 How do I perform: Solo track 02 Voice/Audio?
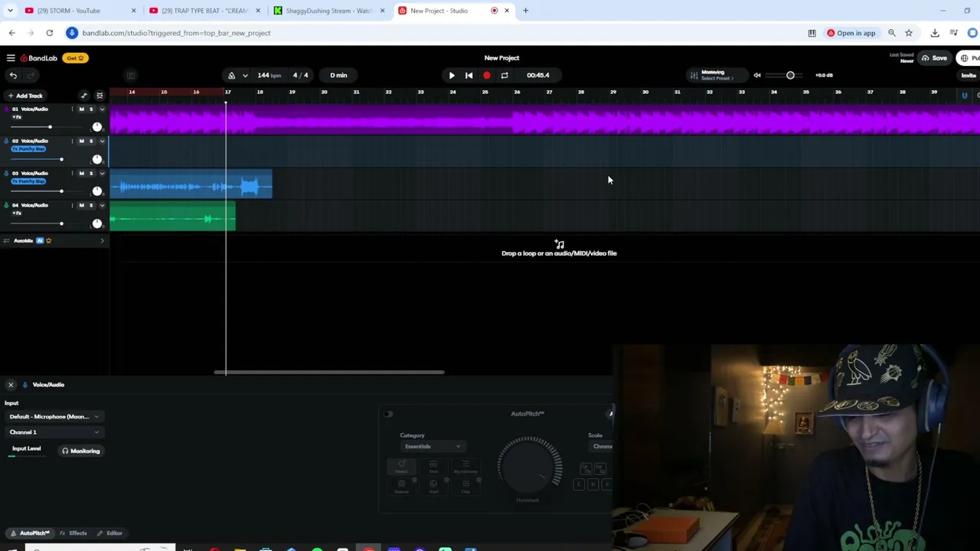tap(91, 142)
